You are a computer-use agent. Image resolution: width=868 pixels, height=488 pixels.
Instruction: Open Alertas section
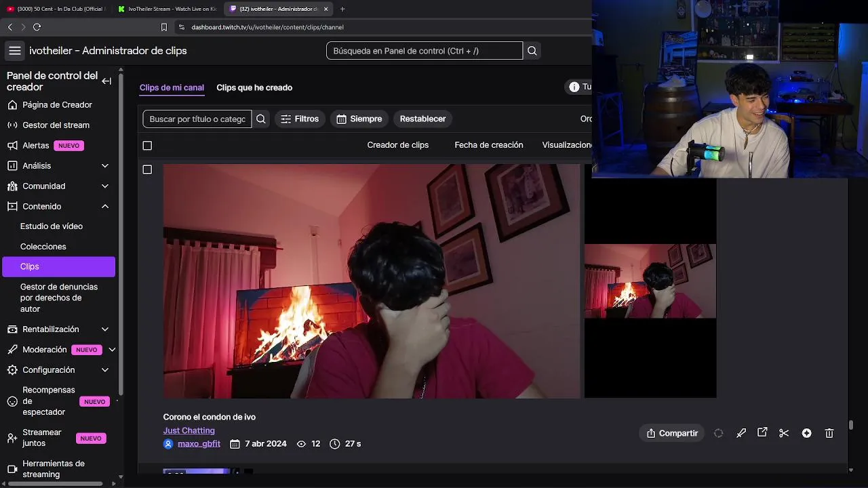[35, 146]
